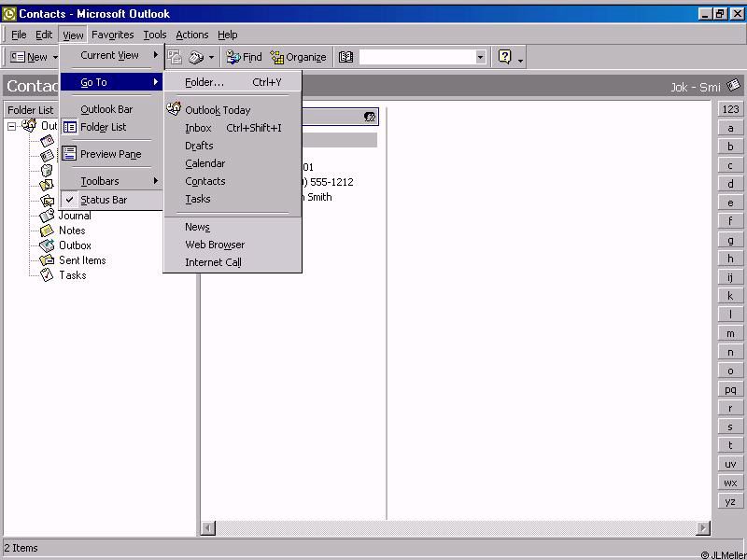Click the uv alphabet index button
The image size is (747, 560).
tap(730, 464)
